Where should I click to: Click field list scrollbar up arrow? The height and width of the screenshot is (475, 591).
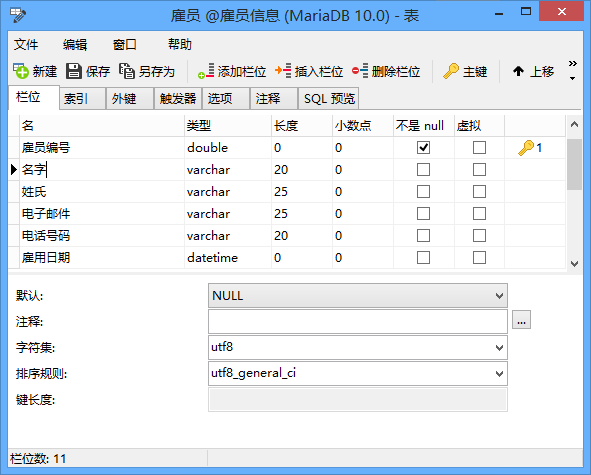[574, 124]
